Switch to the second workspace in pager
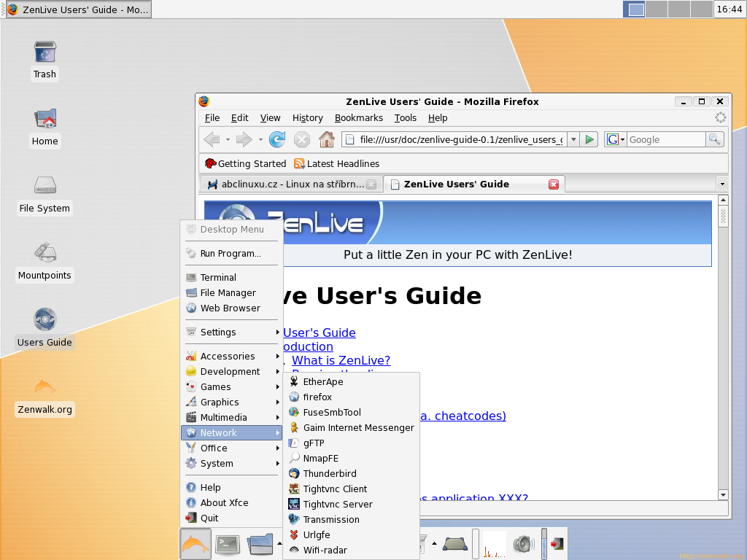Image resolution: width=747 pixels, height=560 pixels. [657, 9]
